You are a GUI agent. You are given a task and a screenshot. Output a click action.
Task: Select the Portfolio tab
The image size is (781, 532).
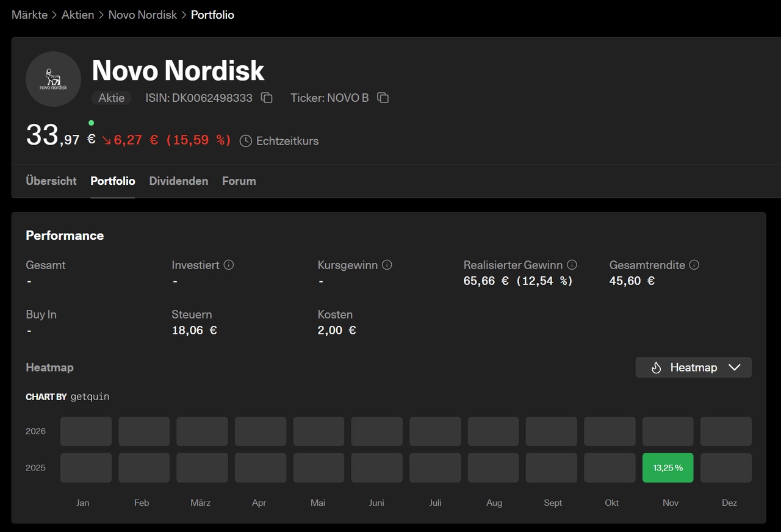tap(112, 181)
